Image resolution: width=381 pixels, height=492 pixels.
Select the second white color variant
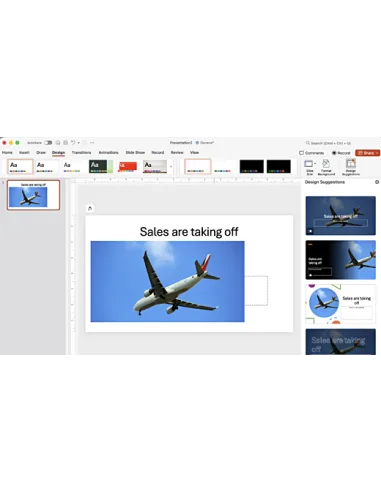coord(225,166)
